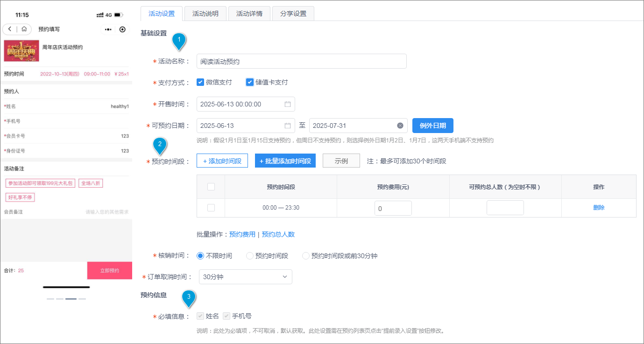Select 不限时间 radio option
The image size is (644, 344).
pyautogui.click(x=200, y=256)
